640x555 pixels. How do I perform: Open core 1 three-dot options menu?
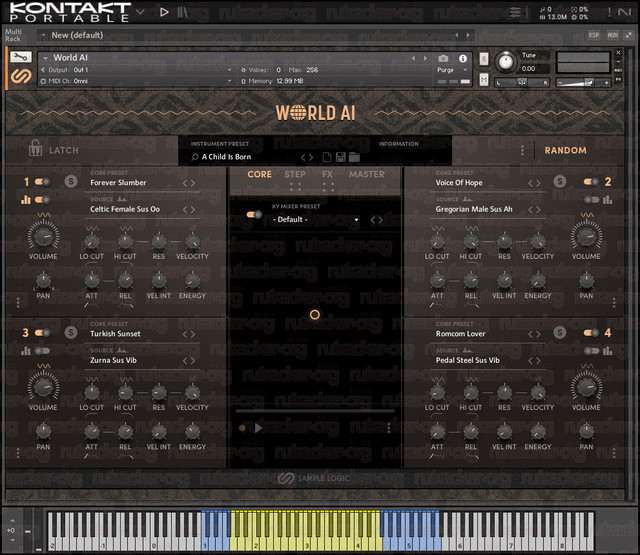[x=18, y=302]
